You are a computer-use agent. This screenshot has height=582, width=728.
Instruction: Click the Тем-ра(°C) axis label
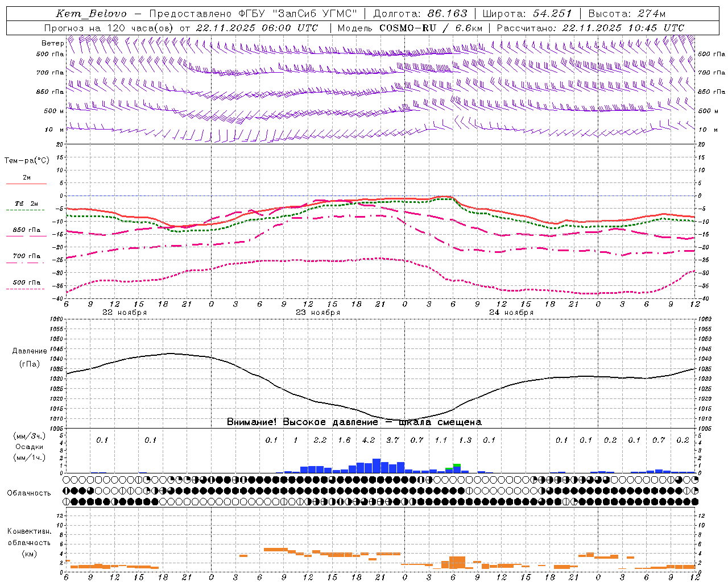pyautogui.click(x=27, y=161)
